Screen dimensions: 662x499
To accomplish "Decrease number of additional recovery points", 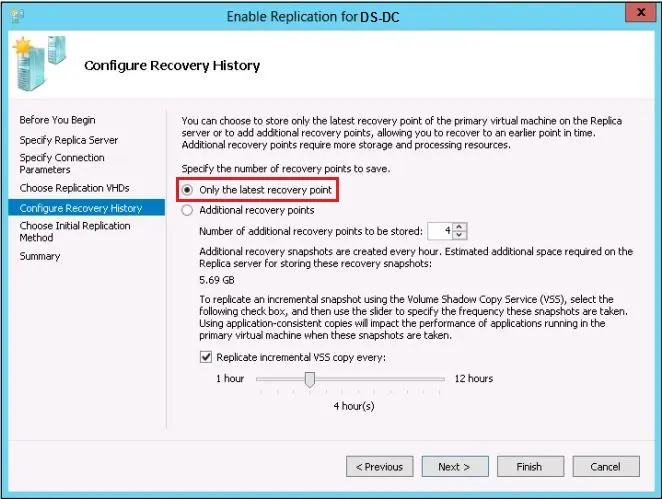I will click(x=460, y=236).
